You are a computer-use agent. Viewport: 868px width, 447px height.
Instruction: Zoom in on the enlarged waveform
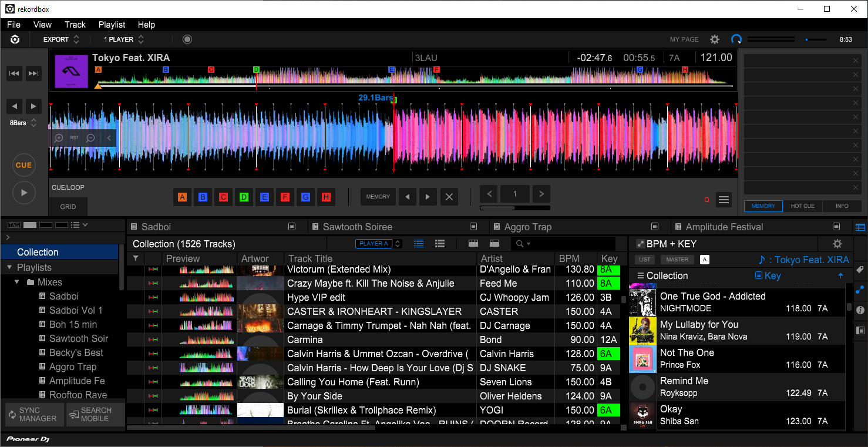[59, 138]
